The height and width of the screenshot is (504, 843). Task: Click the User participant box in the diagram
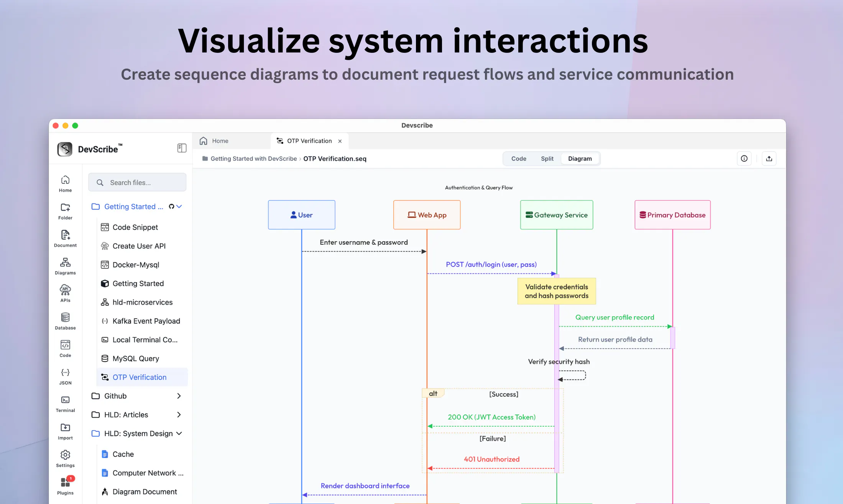point(302,215)
